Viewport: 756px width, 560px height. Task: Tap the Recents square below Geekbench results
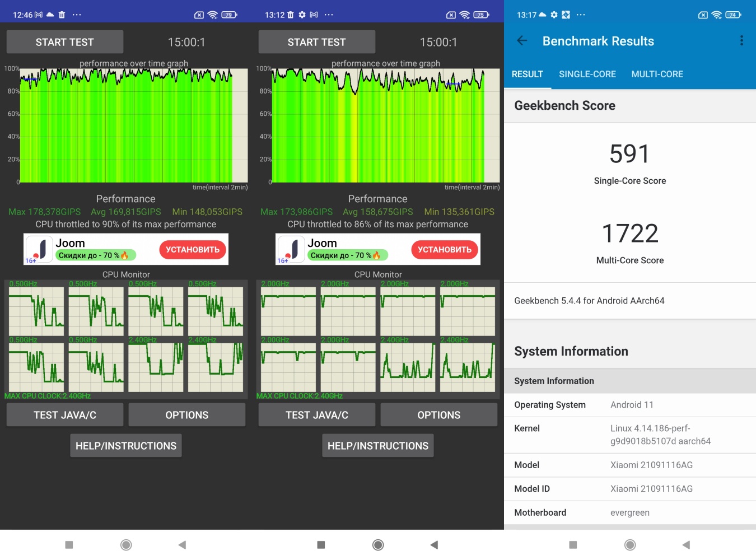click(x=572, y=545)
